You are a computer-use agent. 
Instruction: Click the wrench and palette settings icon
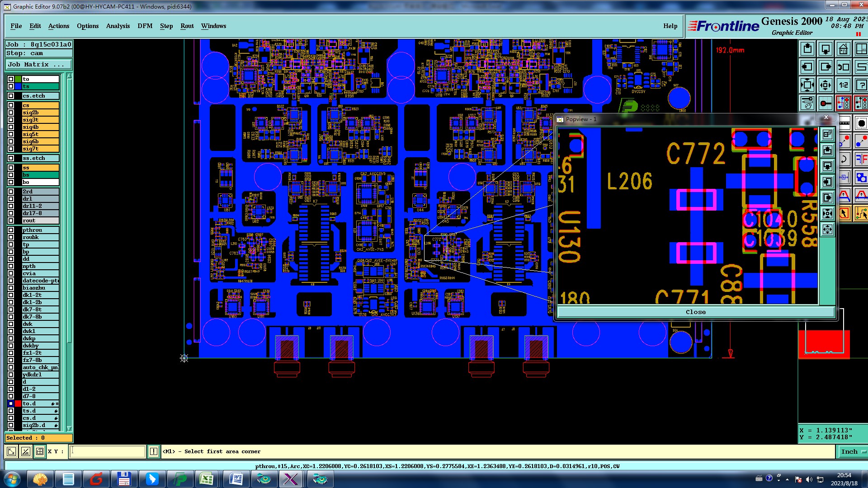[x=807, y=103]
